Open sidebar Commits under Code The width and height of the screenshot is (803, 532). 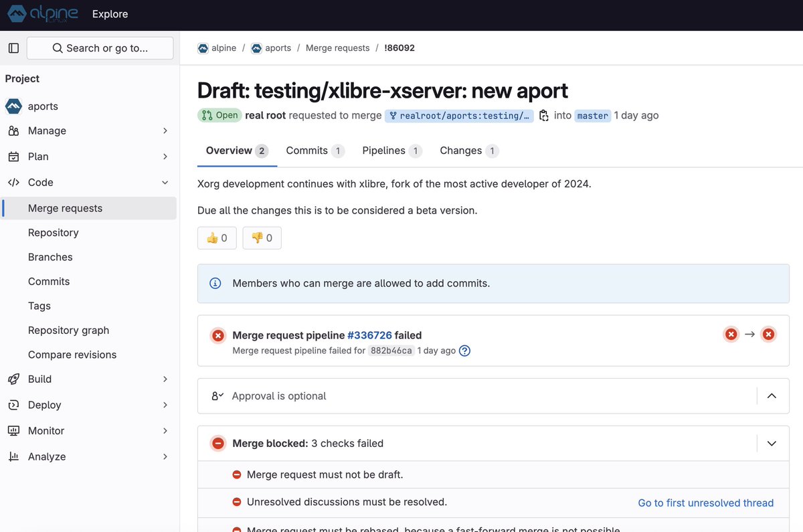pyautogui.click(x=90, y=282)
